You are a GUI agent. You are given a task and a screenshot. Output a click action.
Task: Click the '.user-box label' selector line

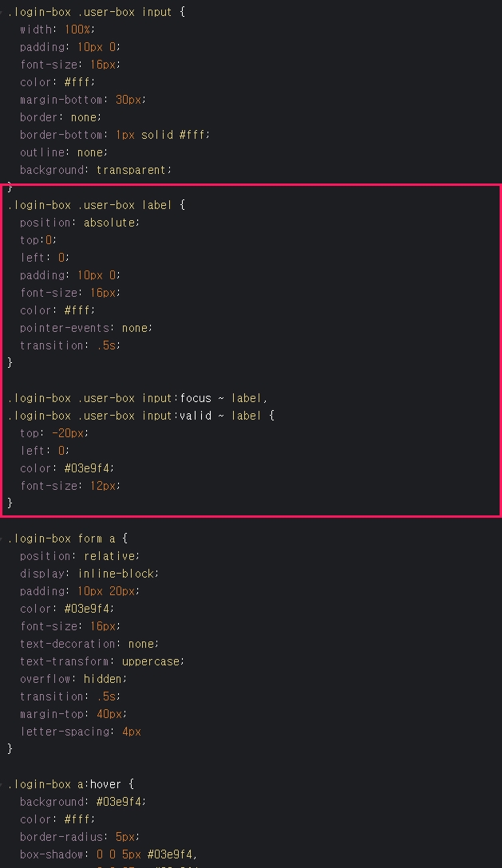point(96,205)
